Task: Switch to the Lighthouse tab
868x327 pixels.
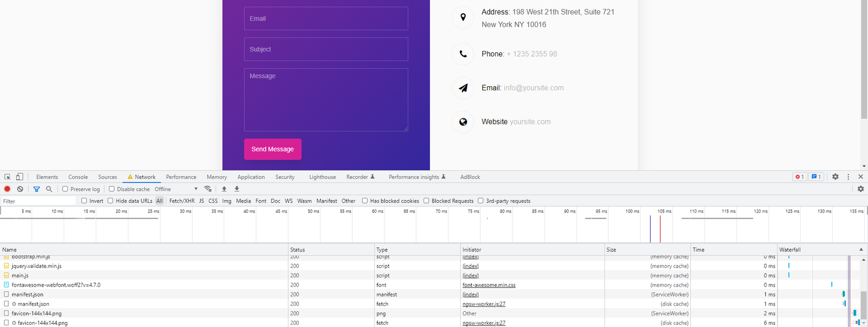Action: (x=322, y=177)
